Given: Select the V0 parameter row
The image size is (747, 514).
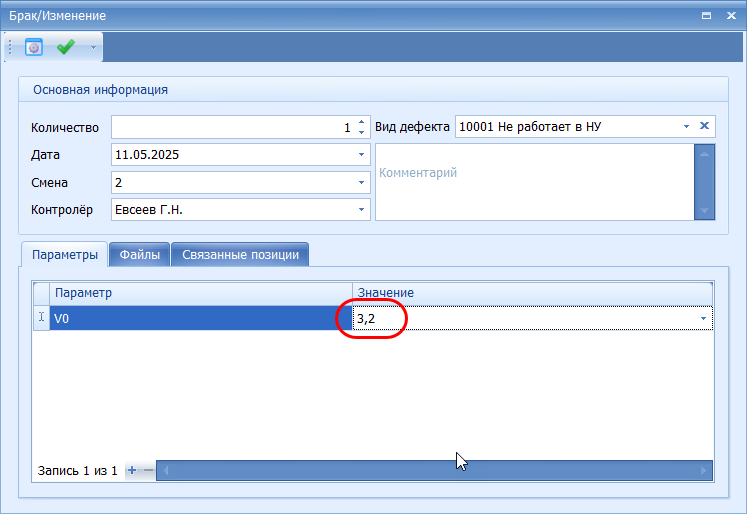Looking at the screenshot, I should 201,318.
